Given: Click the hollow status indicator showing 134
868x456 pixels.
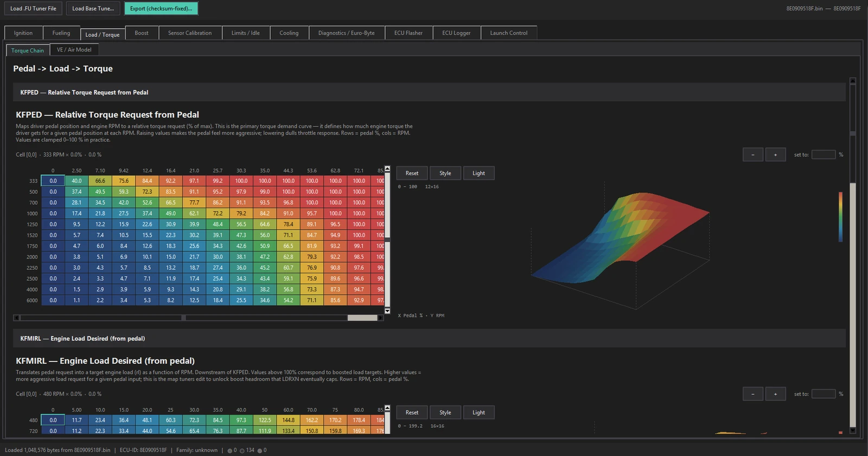Looking at the screenshot, I should (x=242, y=451).
